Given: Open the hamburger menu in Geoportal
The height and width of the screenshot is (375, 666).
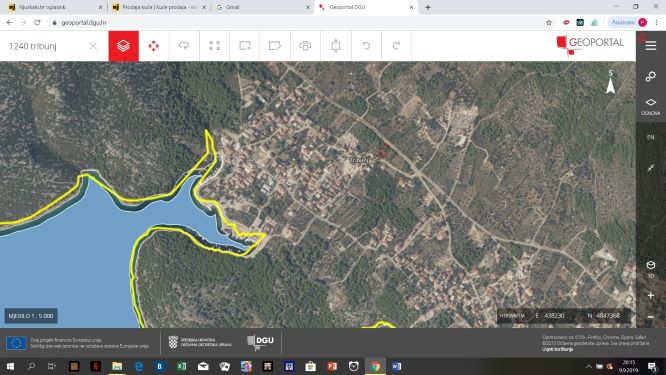Looking at the screenshot, I should click(x=651, y=46).
